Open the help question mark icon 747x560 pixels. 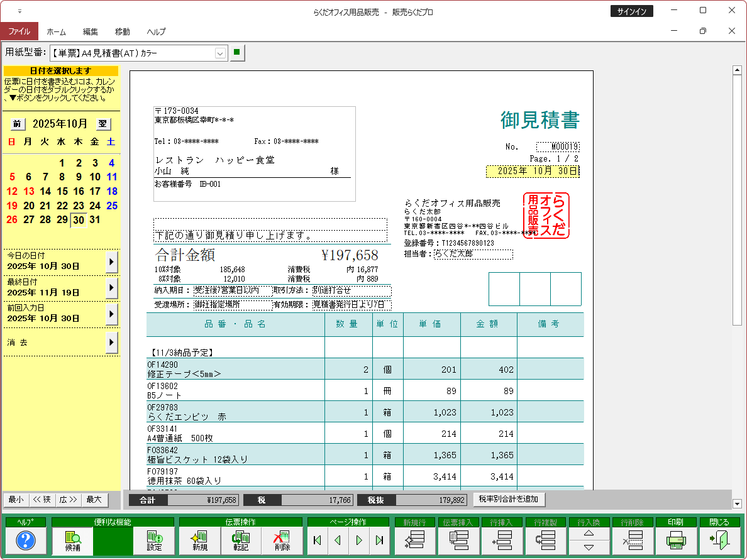point(26,541)
